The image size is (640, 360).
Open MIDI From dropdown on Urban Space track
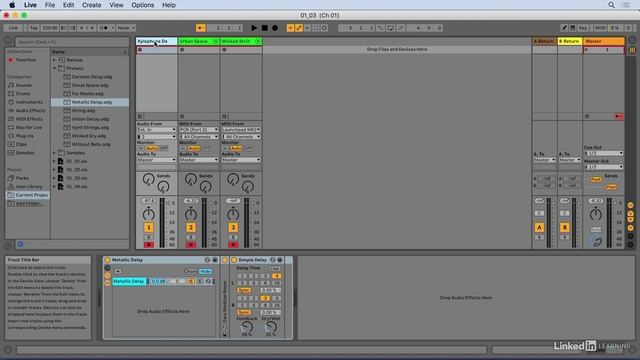click(199, 130)
